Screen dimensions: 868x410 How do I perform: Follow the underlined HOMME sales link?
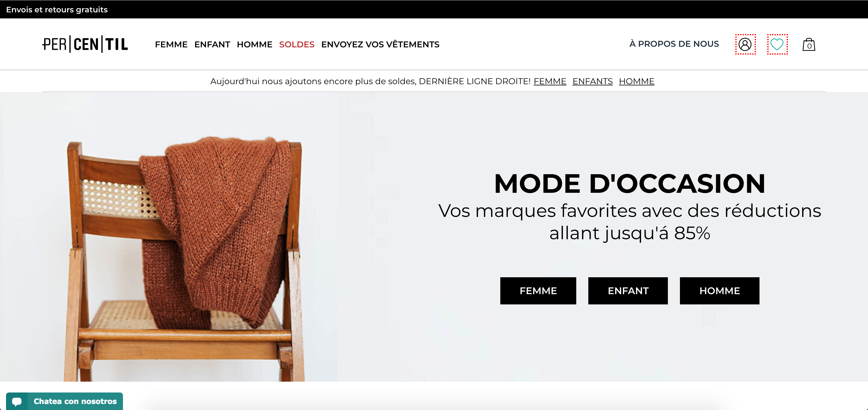coord(637,81)
